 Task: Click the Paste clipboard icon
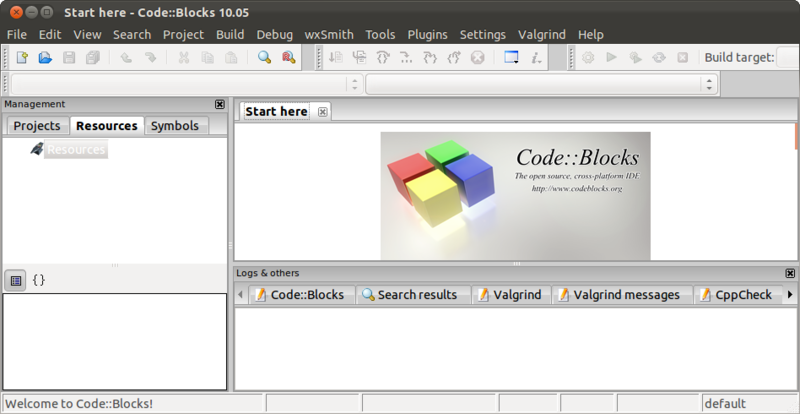[231, 57]
